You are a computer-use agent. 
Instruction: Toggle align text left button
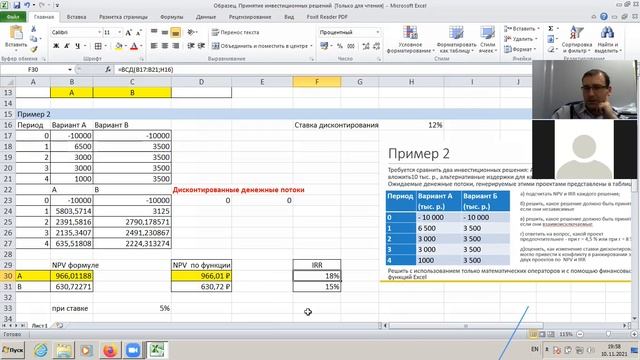point(154,46)
